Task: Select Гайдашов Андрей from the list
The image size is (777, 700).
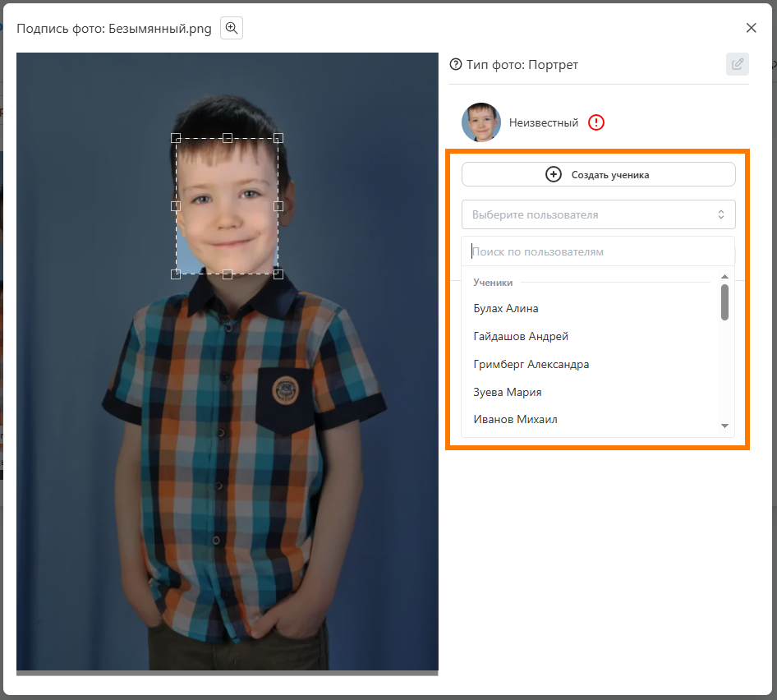Action: tap(521, 336)
